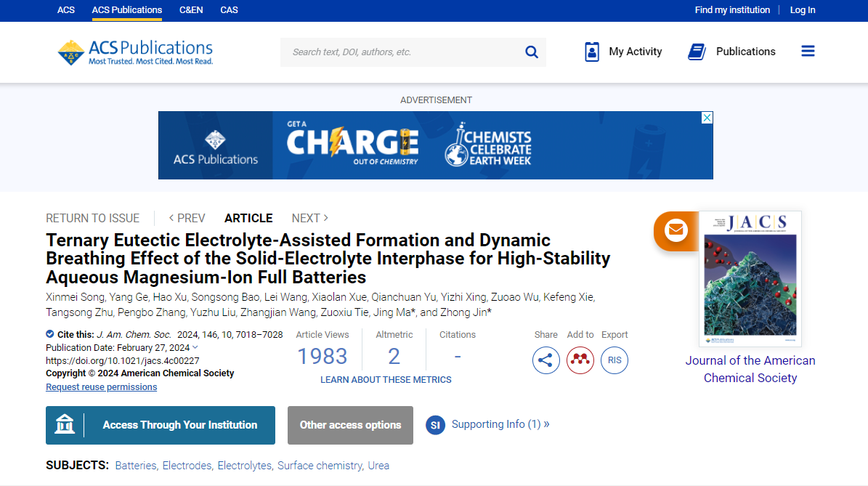
Task: Expand publication date history chevron
Action: tap(195, 348)
